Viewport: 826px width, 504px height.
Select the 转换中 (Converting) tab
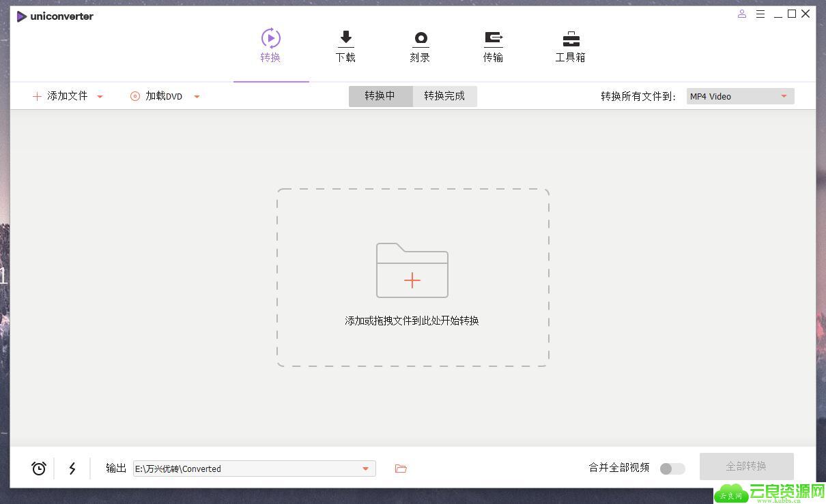(380, 96)
